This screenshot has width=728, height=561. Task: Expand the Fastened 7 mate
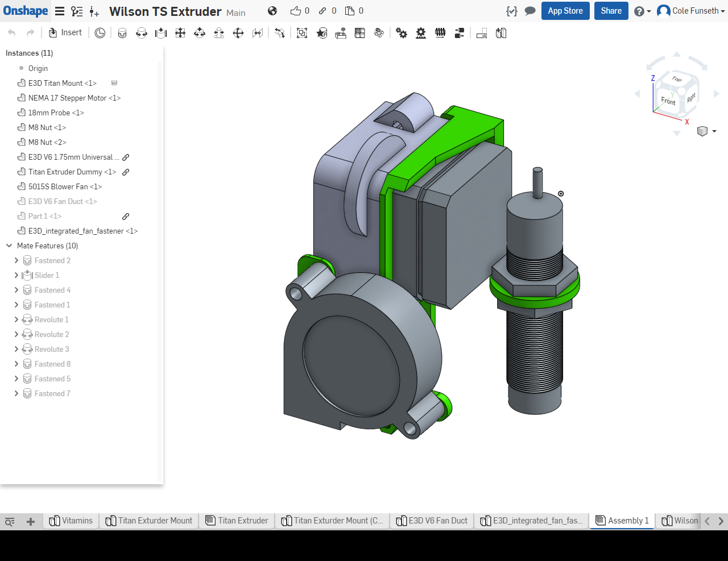coord(16,393)
